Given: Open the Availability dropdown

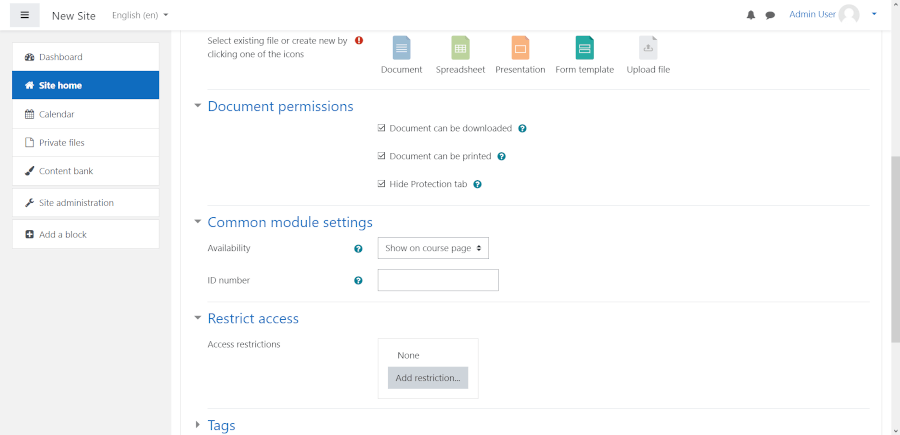Looking at the screenshot, I should pyautogui.click(x=433, y=248).
